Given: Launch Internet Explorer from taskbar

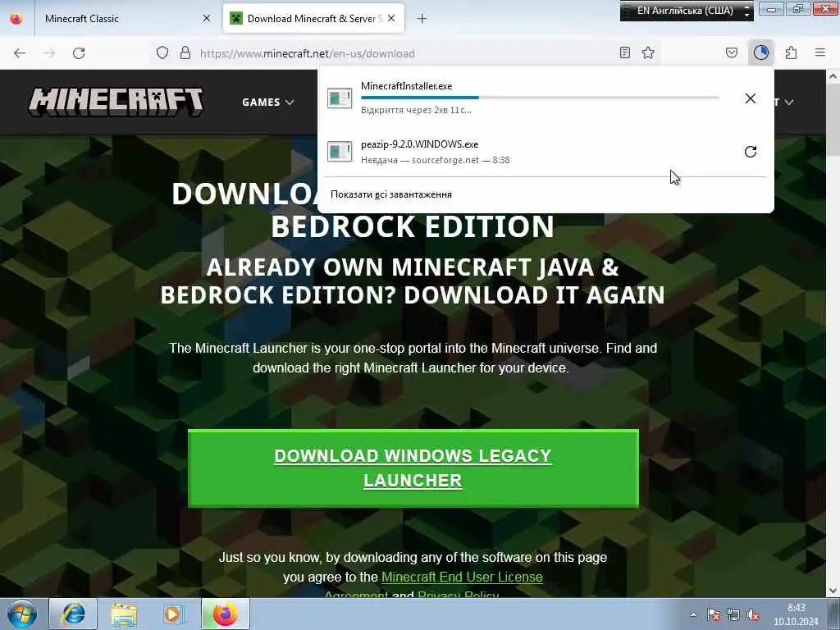Looking at the screenshot, I should click(73, 614).
